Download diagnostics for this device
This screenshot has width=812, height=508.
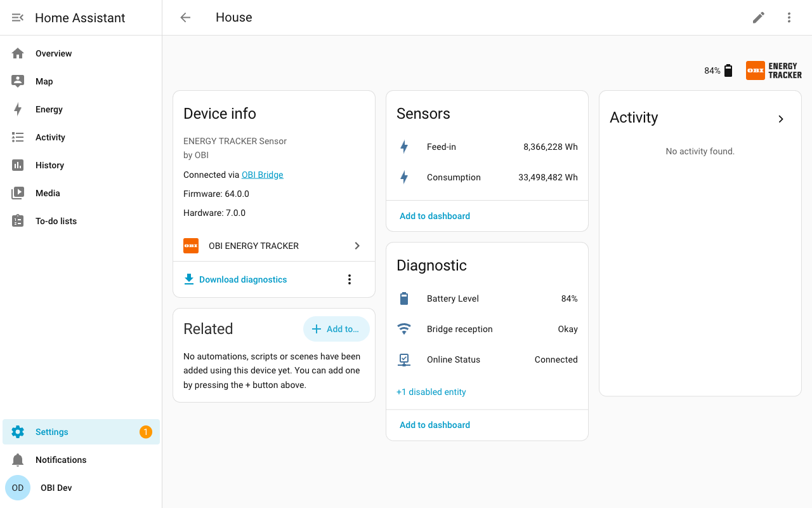[235, 279]
